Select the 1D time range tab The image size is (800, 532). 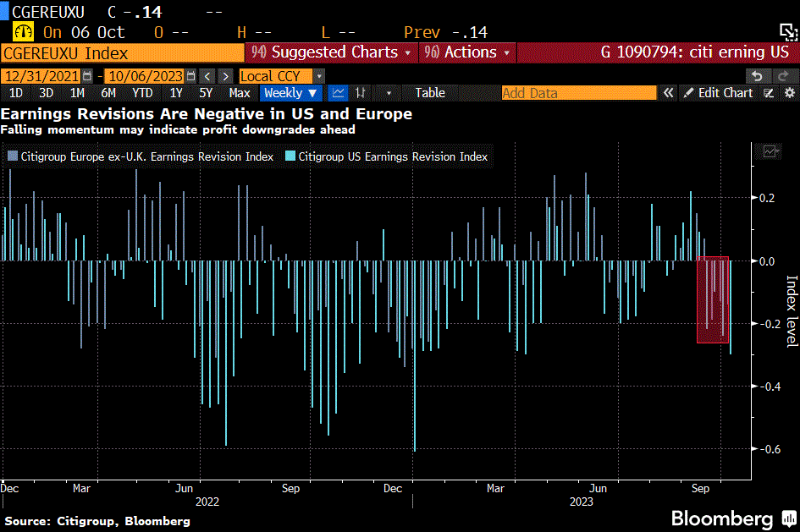coord(16,93)
